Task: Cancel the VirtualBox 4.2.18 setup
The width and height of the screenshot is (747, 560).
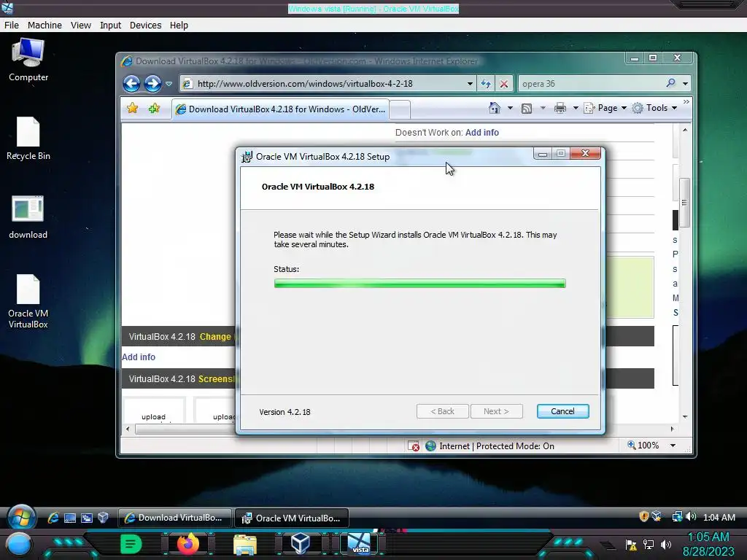Action: (562, 411)
